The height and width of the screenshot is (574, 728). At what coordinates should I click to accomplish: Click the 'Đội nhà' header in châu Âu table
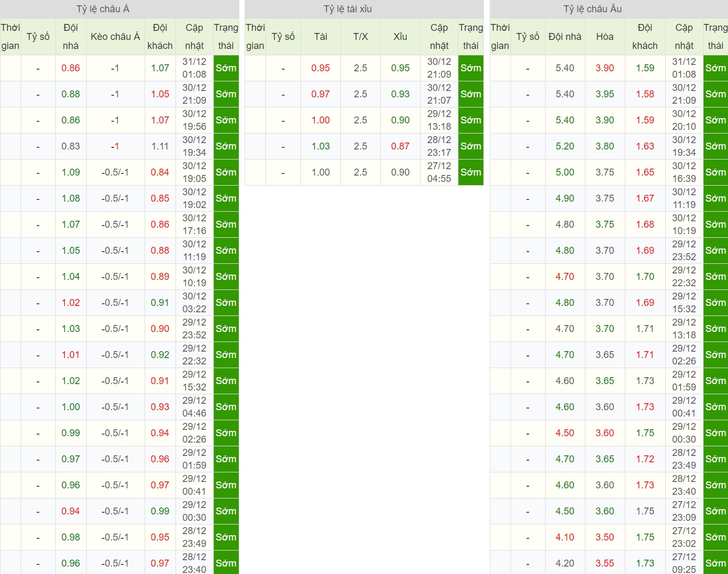coord(565,37)
